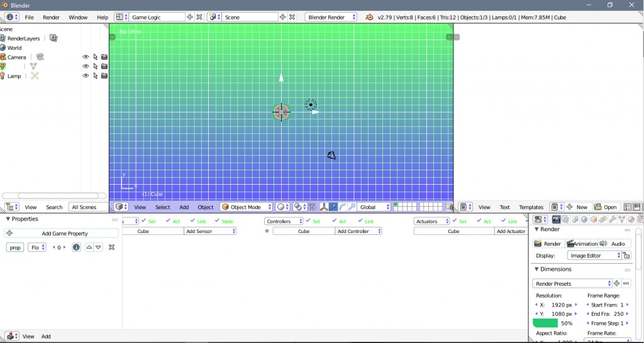Image resolution: width=644 pixels, height=343 pixels.
Task: Click the Animation render button
Action: click(x=581, y=244)
